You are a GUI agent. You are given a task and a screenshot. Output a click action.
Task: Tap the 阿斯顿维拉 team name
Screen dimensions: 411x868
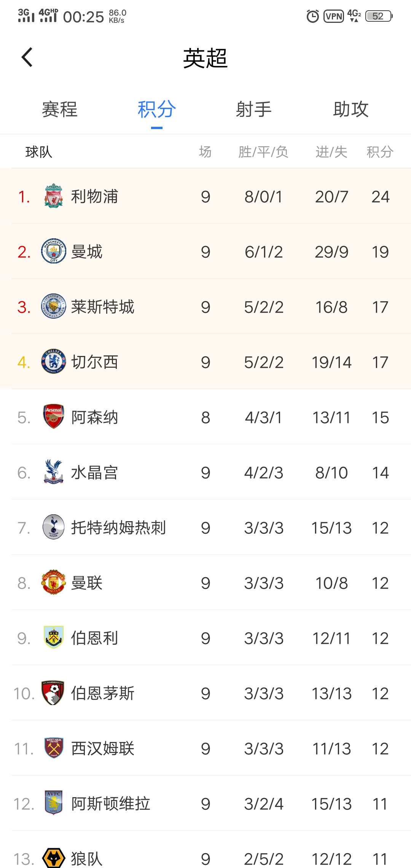pyautogui.click(x=111, y=804)
